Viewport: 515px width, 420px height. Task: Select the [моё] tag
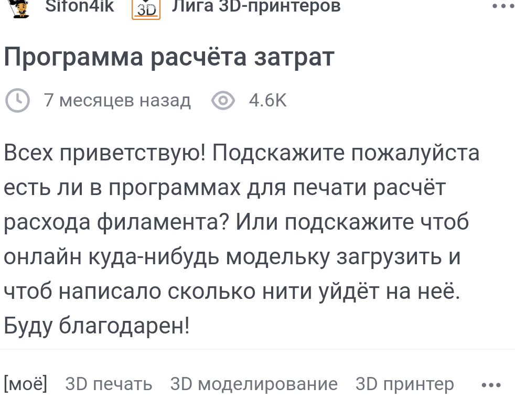pyautogui.click(x=25, y=384)
